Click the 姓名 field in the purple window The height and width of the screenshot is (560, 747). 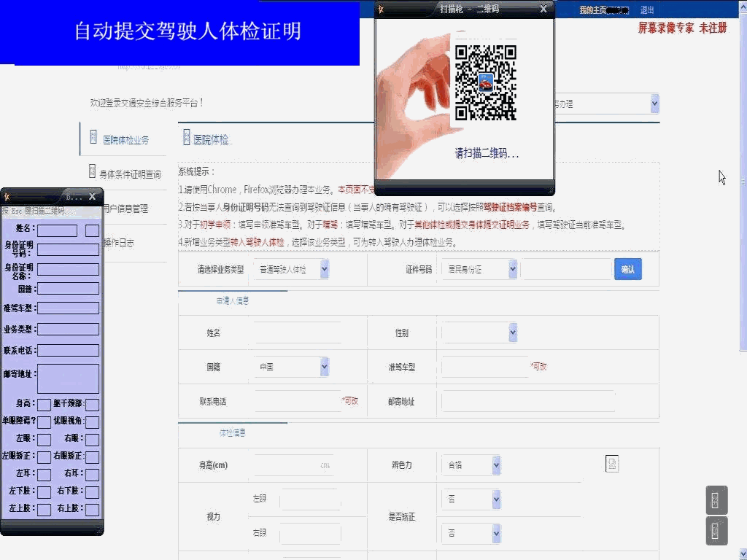[x=57, y=230]
